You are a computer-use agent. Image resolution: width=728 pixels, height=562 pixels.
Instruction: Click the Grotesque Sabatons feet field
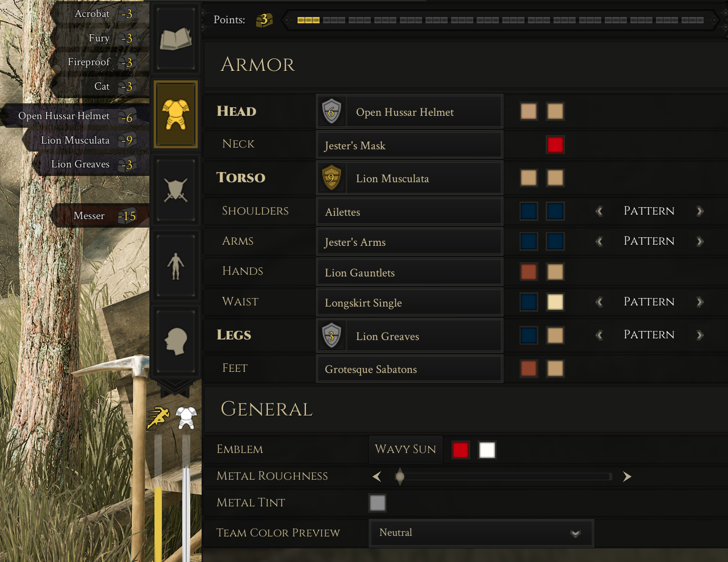(409, 369)
